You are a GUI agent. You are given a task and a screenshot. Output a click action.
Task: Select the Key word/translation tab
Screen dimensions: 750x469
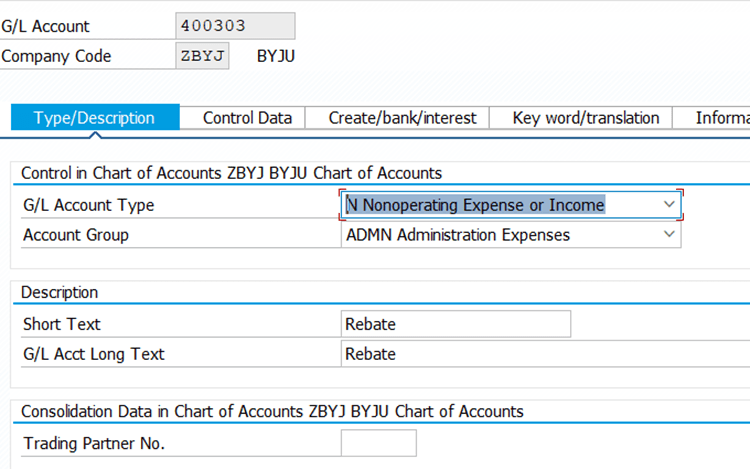point(585,118)
